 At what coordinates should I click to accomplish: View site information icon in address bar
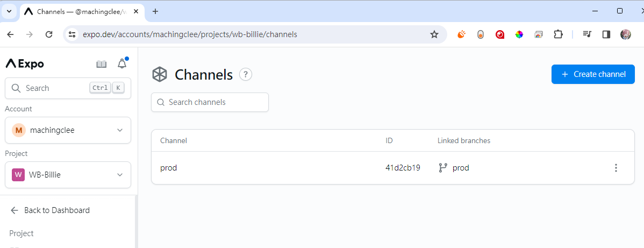[73, 34]
